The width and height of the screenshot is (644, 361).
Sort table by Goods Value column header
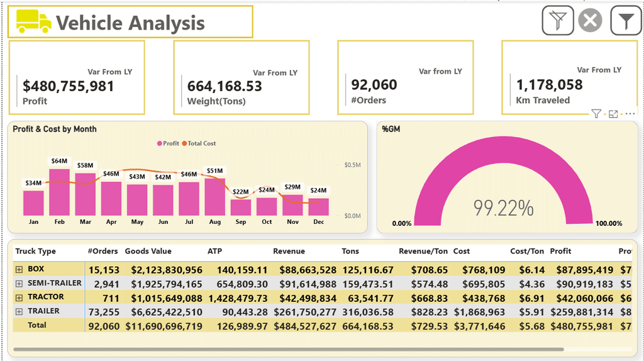(148, 251)
